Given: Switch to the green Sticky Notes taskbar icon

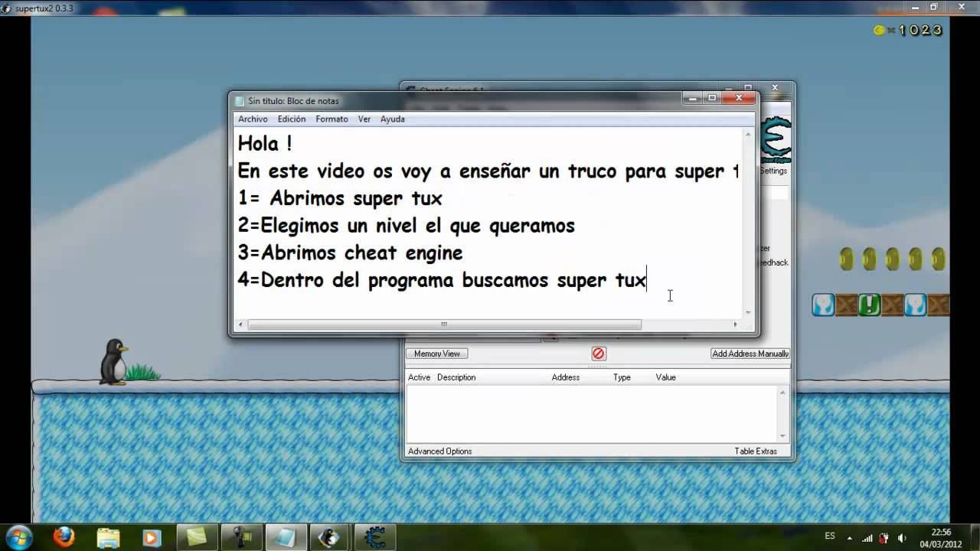Looking at the screenshot, I should [197, 537].
